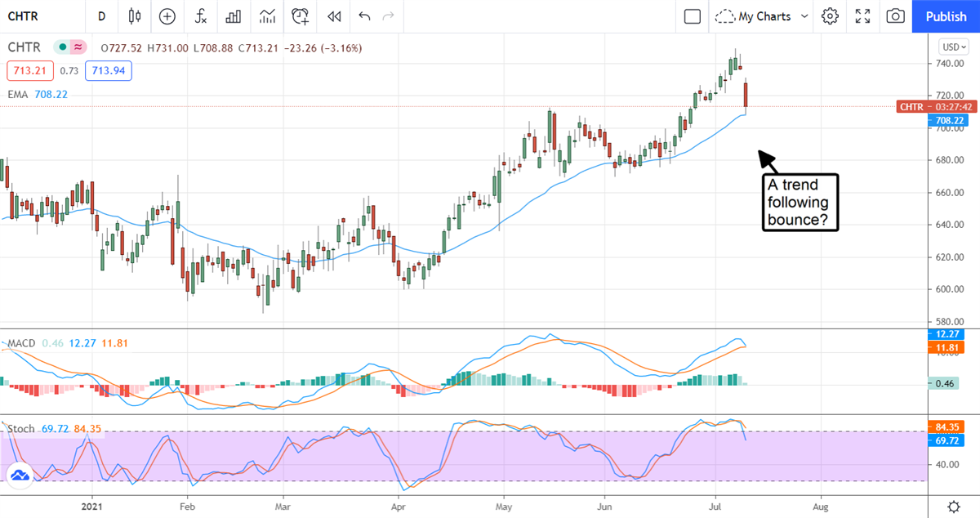Select the MACD indicator legend

tap(21, 343)
